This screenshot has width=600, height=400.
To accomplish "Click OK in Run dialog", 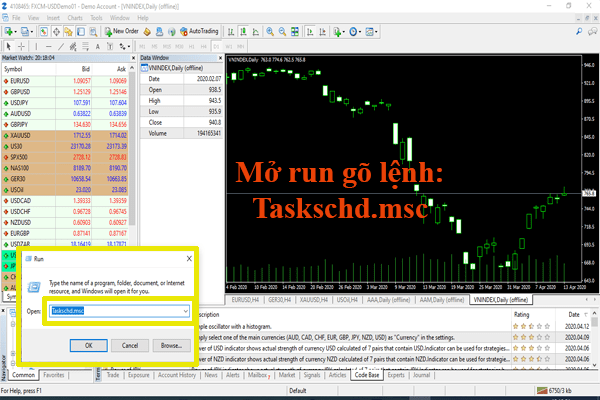I will [88, 345].
